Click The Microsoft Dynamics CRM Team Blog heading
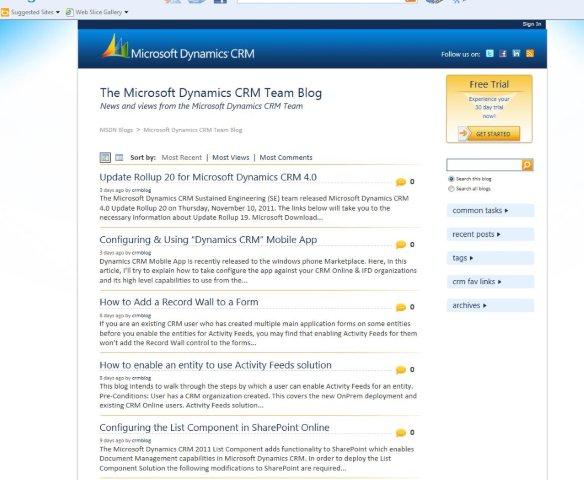584x480 pixels. tap(211, 93)
